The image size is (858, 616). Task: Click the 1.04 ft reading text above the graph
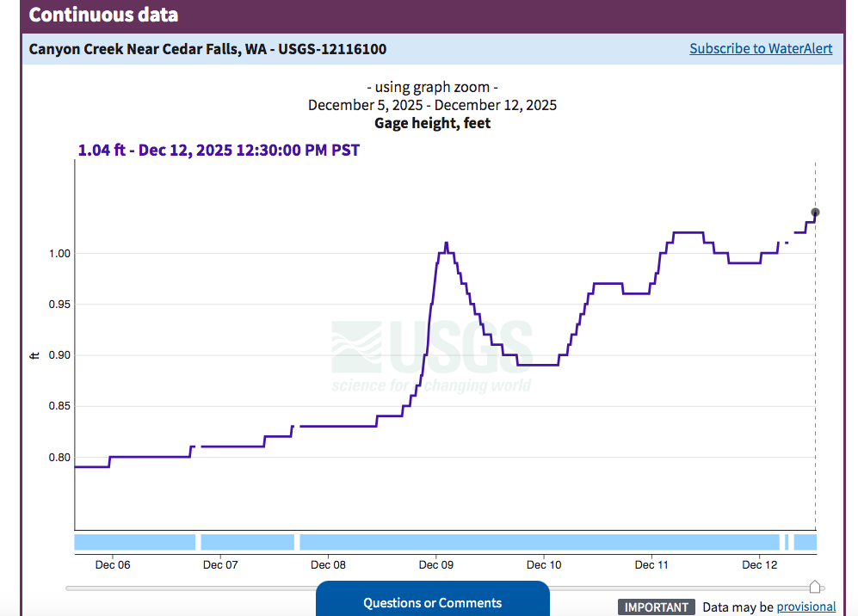pos(219,151)
